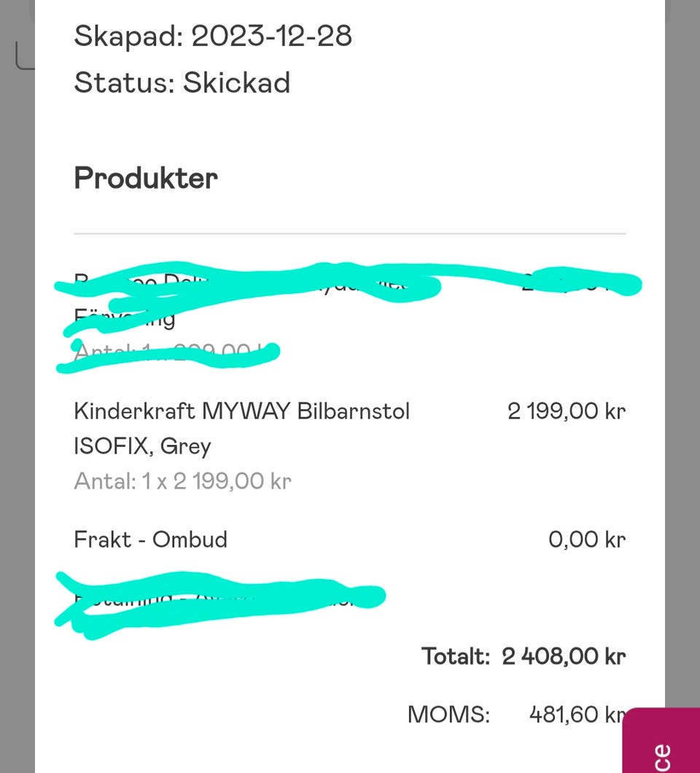Image resolution: width=700 pixels, height=773 pixels.
Task: Click the MOMS label
Action: [448, 715]
